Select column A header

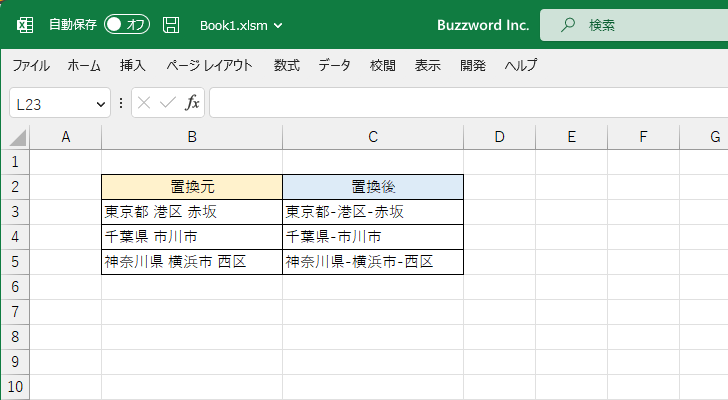coord(65,137)
